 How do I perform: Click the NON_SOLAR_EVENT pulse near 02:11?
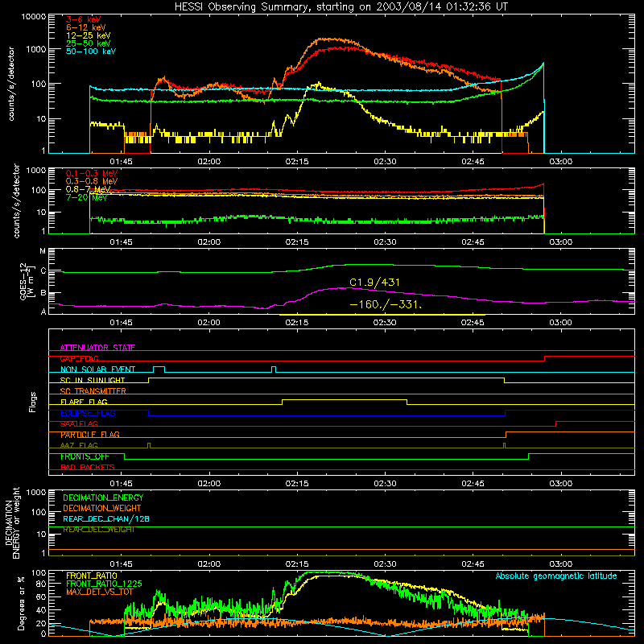274,369
